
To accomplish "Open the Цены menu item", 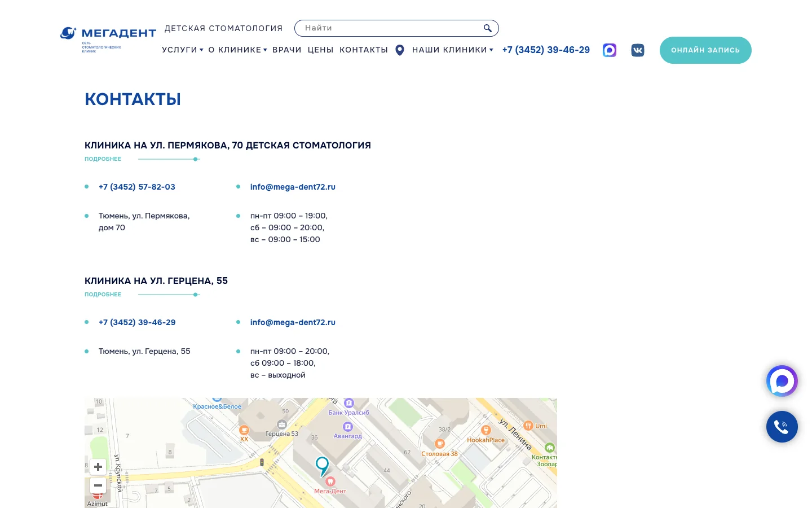I will pos(321,50).
